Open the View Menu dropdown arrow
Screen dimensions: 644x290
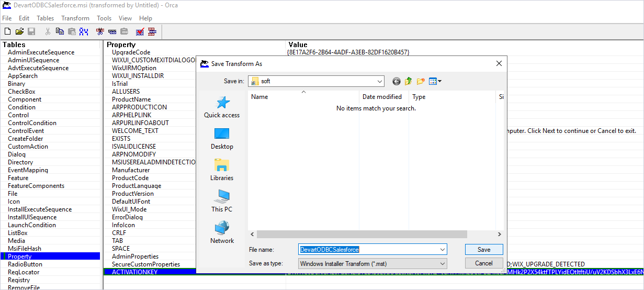439,81
